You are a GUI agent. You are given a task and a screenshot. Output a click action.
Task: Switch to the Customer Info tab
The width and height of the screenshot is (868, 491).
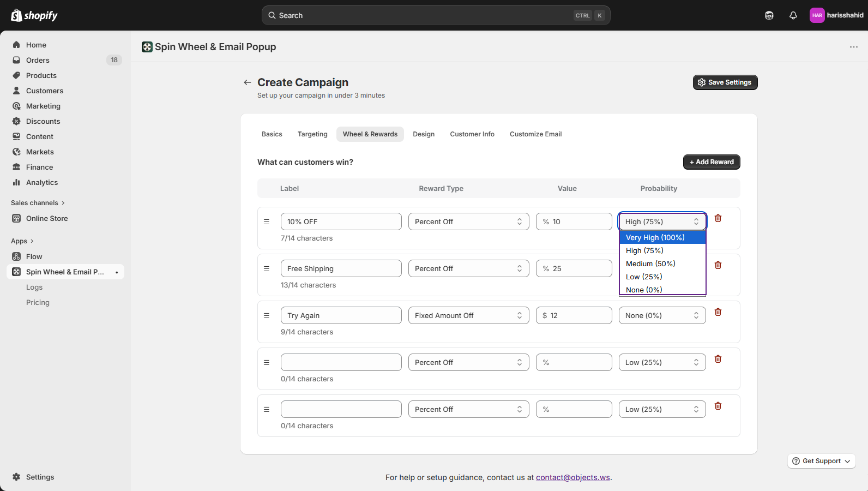coord(472,134)
